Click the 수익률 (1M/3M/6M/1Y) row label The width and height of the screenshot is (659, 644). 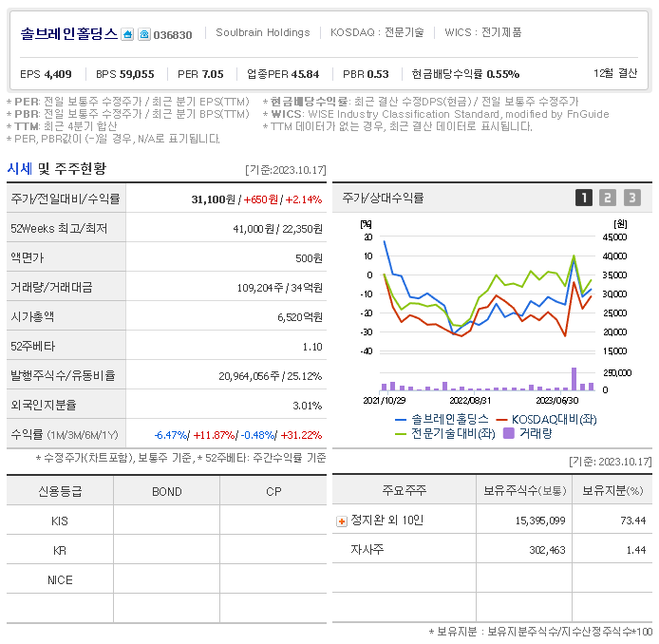coord(65,435)
